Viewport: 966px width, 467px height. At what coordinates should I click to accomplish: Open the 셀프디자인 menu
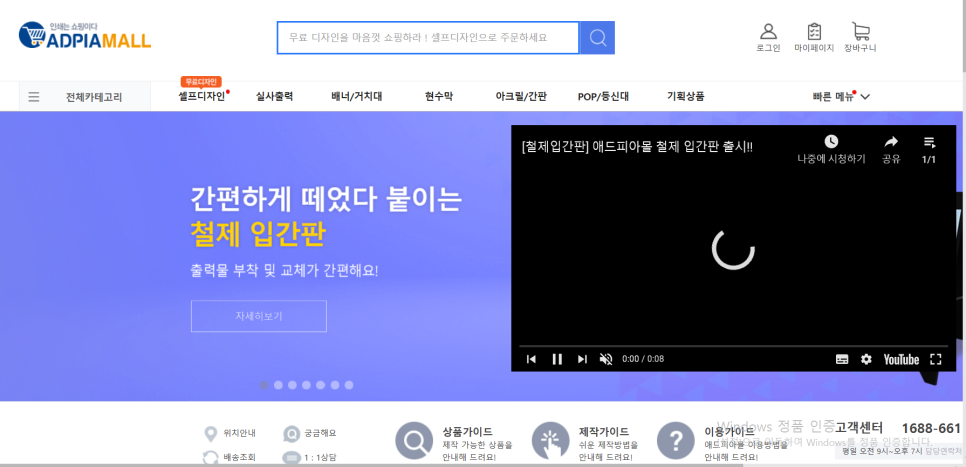[201, 96]
